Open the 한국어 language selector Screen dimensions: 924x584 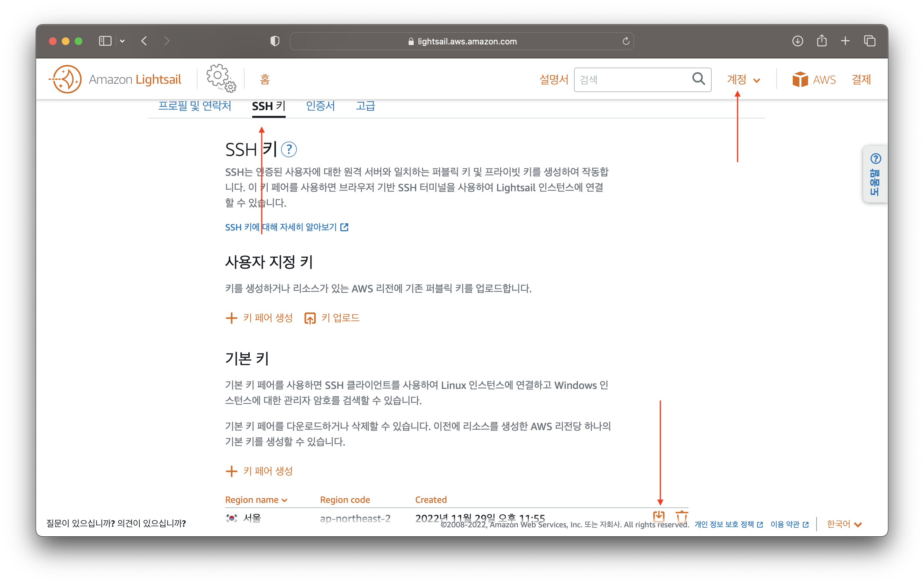(x=844, y=524)
